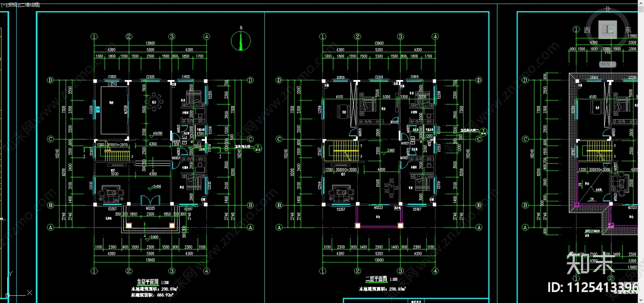Select the -0.900 elevation label

pyautogui.click(x=153, y=237)
